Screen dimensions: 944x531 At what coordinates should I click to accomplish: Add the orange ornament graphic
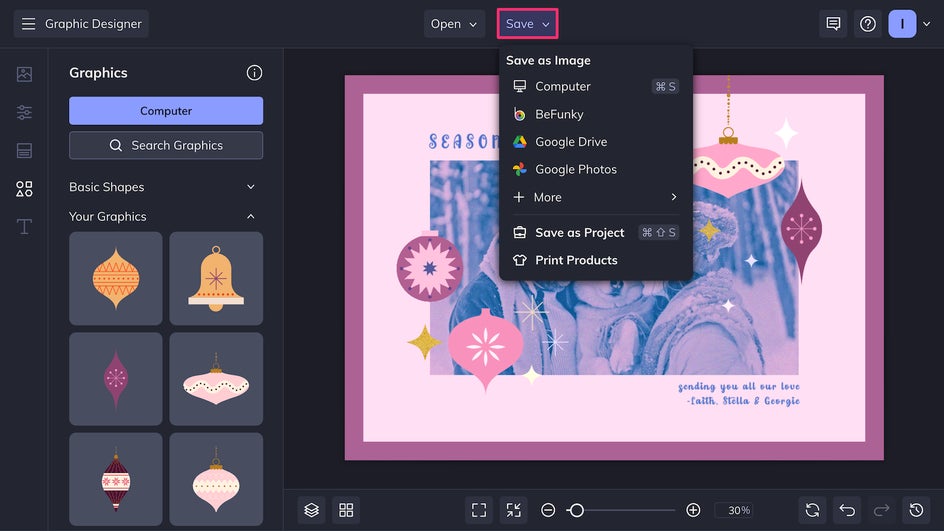tap(116, 278)
